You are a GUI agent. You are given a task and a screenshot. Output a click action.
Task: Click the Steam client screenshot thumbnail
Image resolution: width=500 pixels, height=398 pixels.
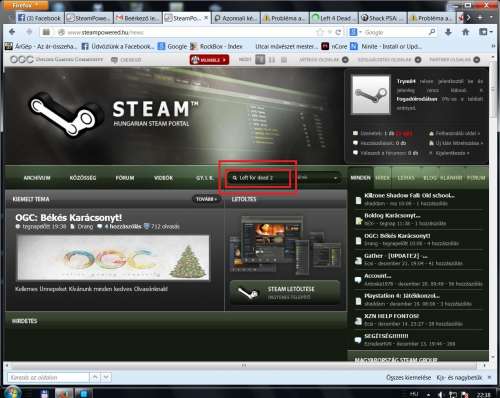[x=286, y=244]
